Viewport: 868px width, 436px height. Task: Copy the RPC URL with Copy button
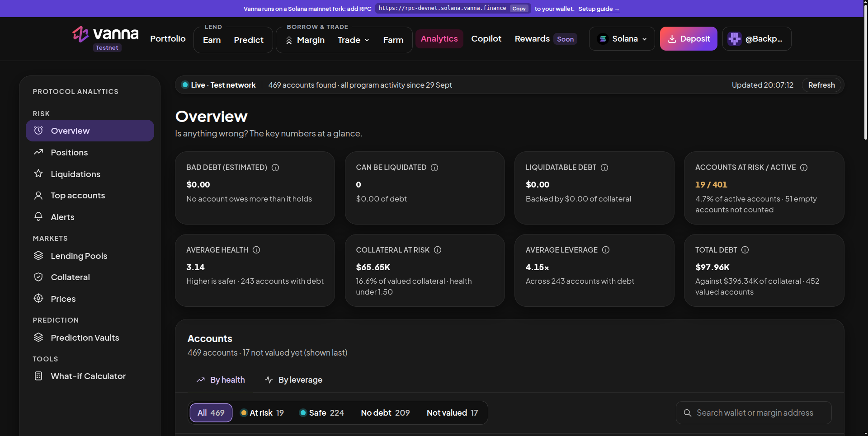click(x=519, y=9)
